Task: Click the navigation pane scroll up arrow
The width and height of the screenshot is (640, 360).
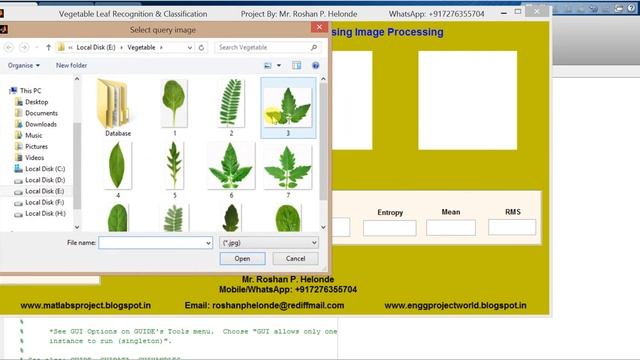Action: pyautogui.click(x=77, y=79)
